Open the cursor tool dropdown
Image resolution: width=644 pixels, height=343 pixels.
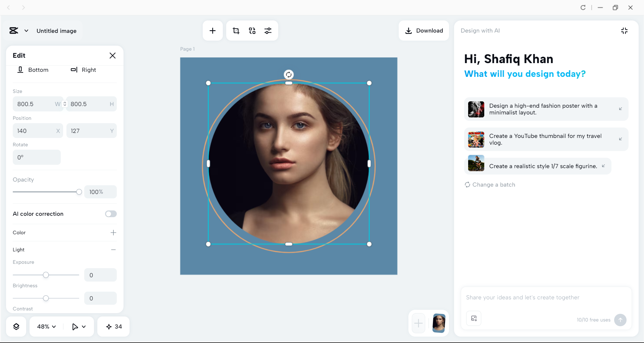tap(78, 326)
